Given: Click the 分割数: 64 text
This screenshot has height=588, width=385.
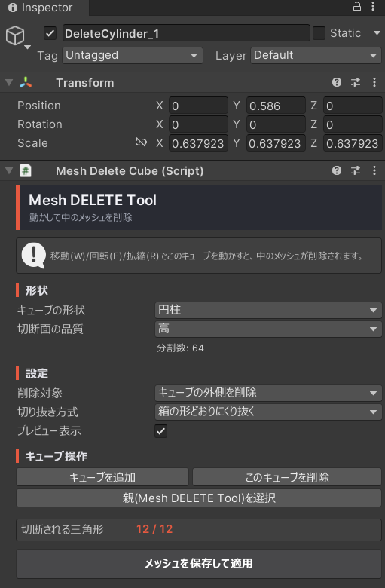Looking at the screenshot, I should [180, 348].
